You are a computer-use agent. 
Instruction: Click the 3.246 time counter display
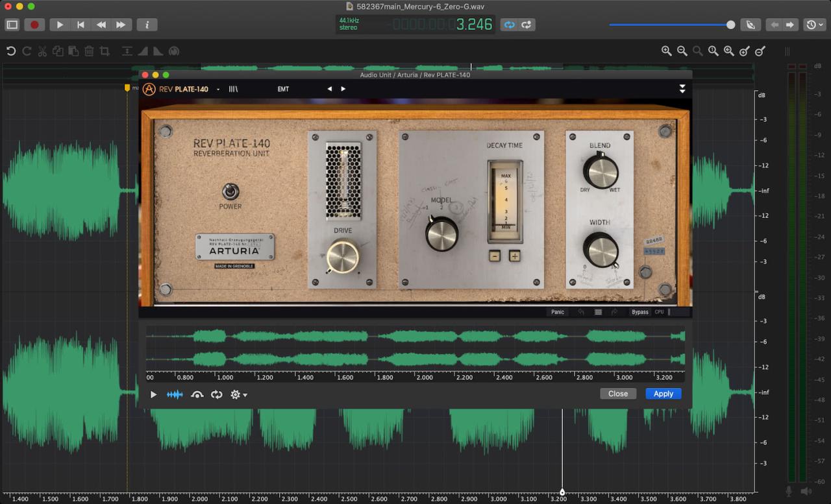point(474,25)
